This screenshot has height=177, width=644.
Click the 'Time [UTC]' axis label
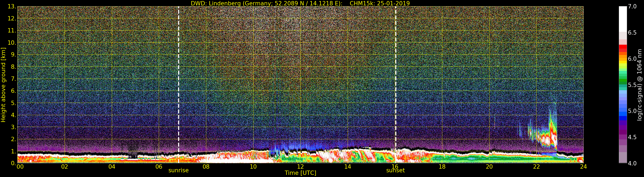pos(300,173)
